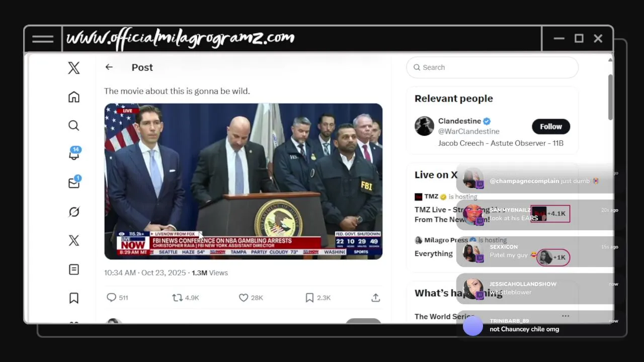644x362 pixels.
Task: Open Grok slashed-circle icon in sidebar
Action: coord(74,212)
